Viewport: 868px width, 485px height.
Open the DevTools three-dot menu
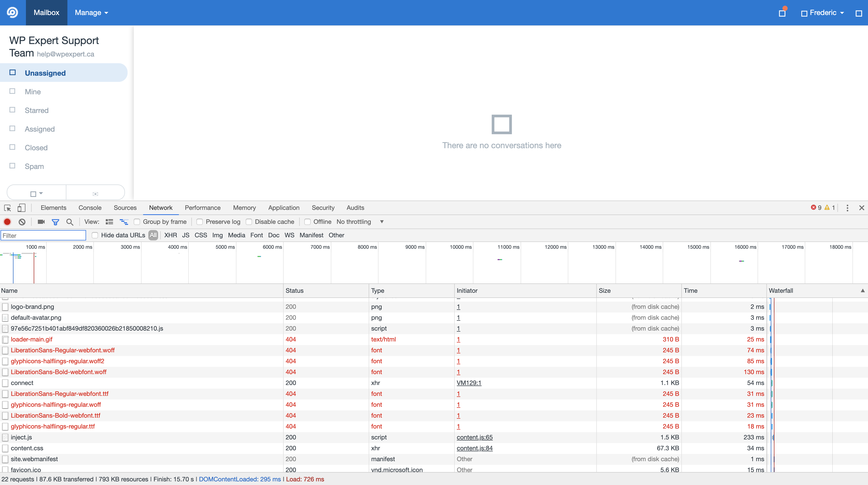847,208
